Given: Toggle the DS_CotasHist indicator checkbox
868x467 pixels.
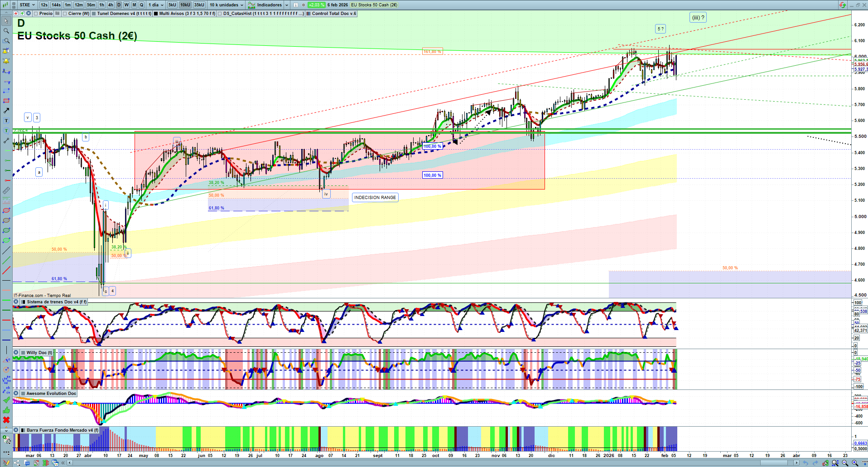Looking at the screenshot, I should [x=220, y=14].
